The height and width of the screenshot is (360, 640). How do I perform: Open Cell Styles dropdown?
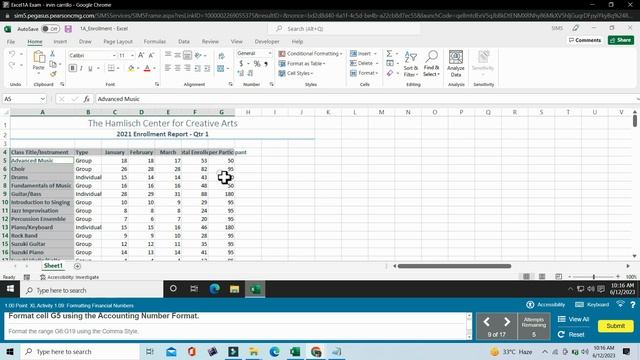click(296, 73)
